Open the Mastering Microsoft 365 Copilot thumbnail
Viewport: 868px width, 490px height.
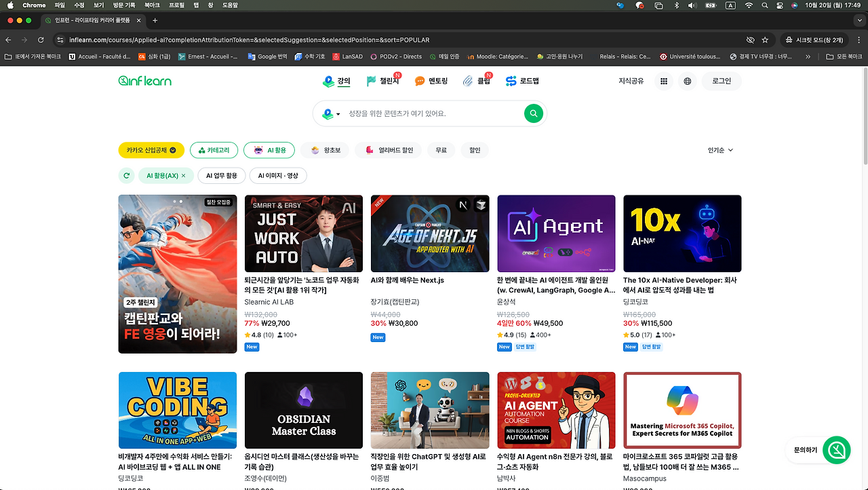click(x=682, y=410)
